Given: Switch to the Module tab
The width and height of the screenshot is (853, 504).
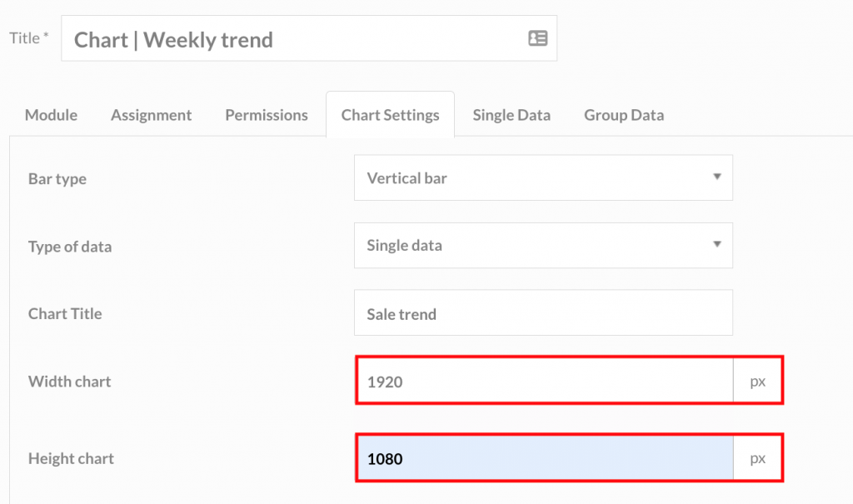Looking at the screenshot, I should point(51,115).
